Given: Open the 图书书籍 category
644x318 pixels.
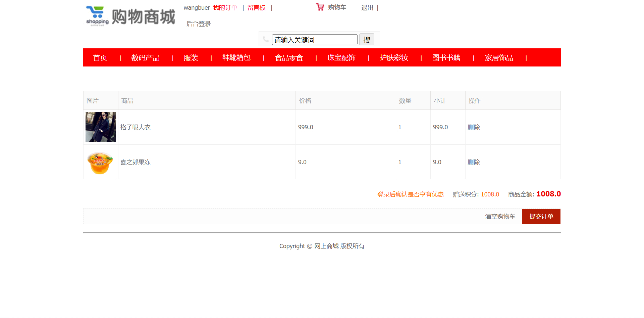Looking at the screenshot, I should click(446, 57).
